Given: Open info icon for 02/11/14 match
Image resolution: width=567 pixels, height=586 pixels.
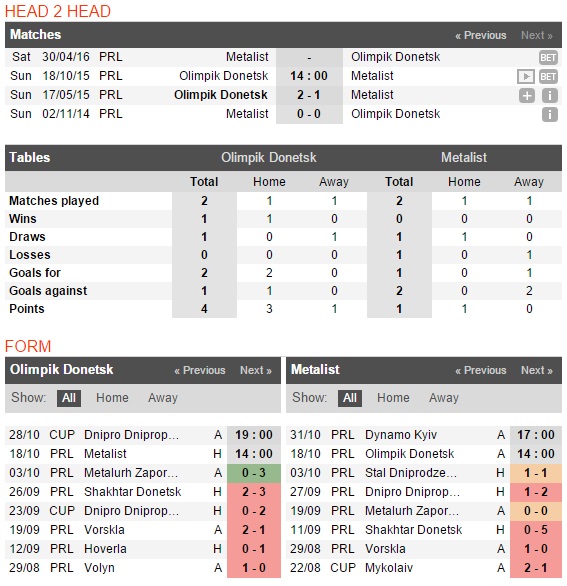Looking at the screenshot, I should coord(549,115).
